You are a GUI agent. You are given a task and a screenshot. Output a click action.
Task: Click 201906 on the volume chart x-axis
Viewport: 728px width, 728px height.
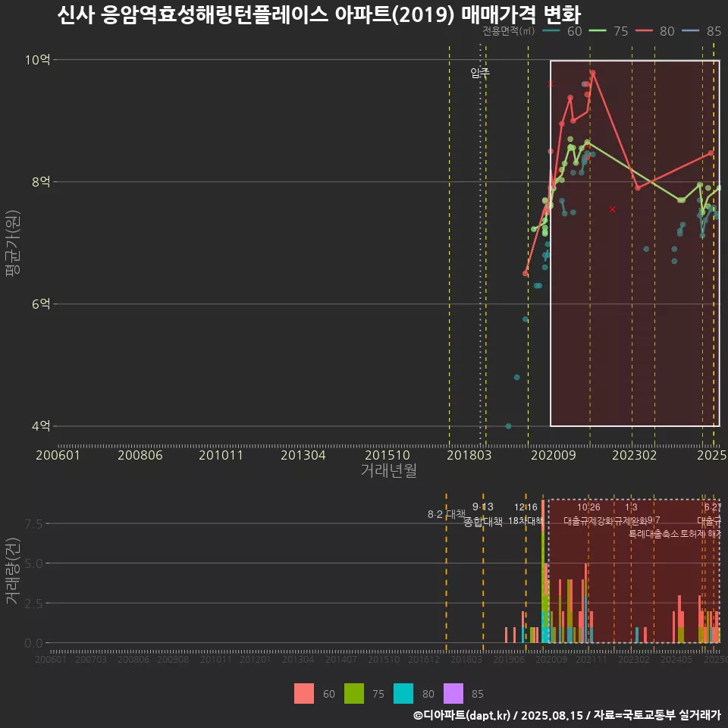pyautogui.click(x=509, y=659)
